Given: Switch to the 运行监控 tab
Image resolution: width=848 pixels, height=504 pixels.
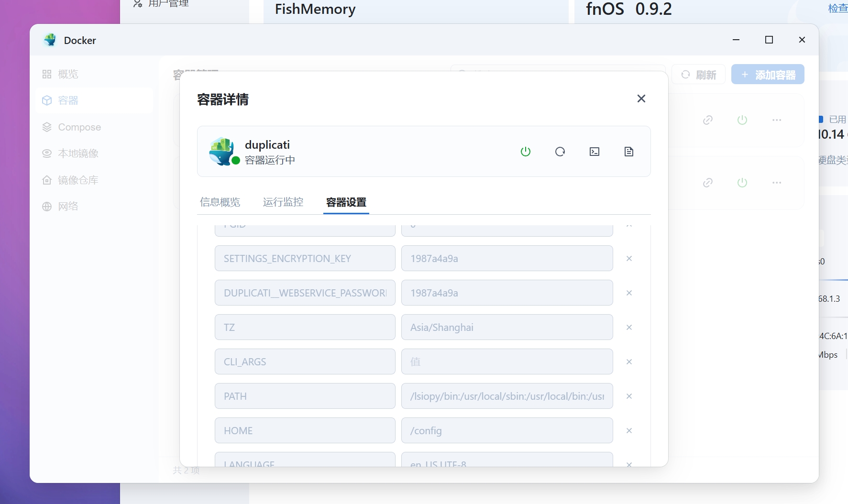Looking at the screenshot, I should click(283, 202).
